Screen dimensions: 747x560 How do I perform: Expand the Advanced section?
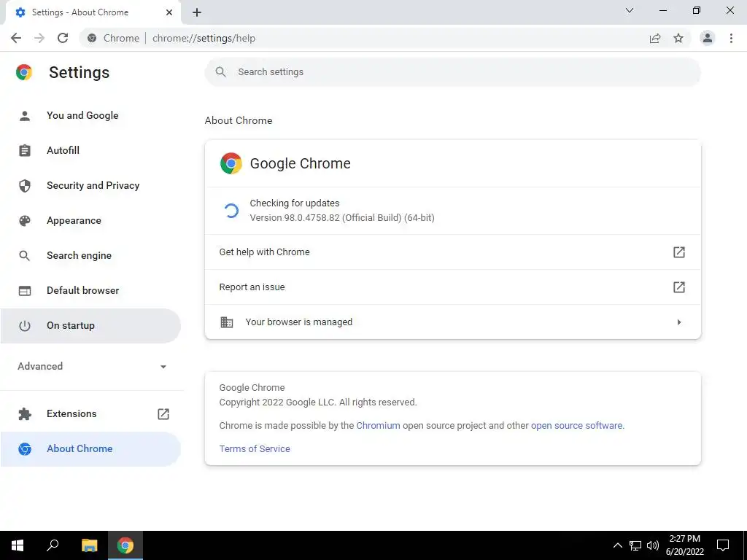click(x=92, y=366)
